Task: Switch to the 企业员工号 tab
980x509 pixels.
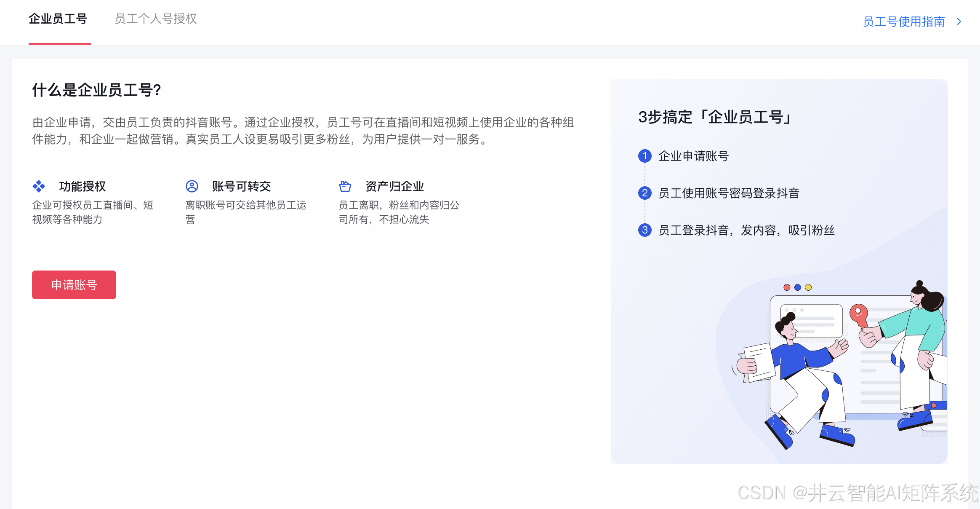Action: point(58,19)
